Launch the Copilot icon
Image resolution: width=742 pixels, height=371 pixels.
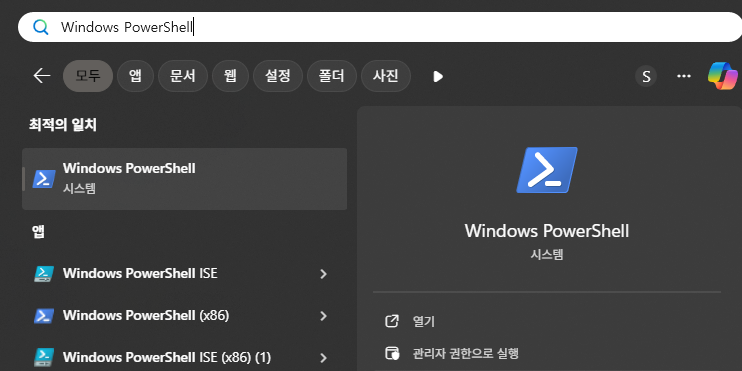click(723, 76)
